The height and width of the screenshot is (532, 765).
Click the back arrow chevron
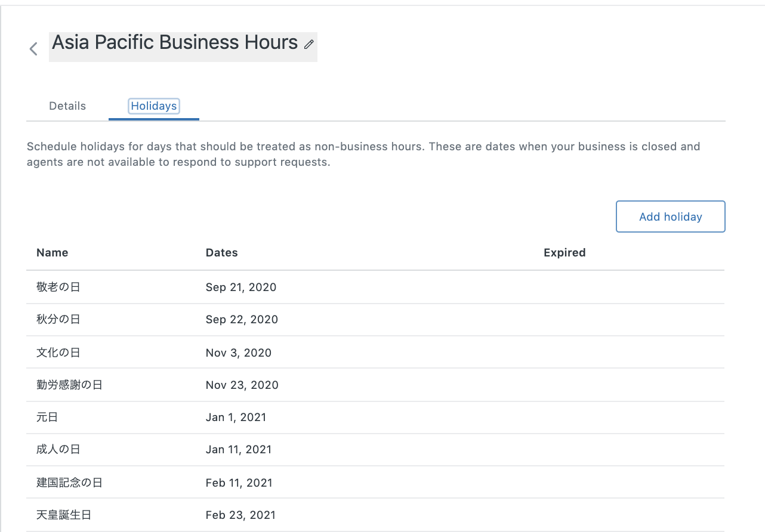pos(33,49)
